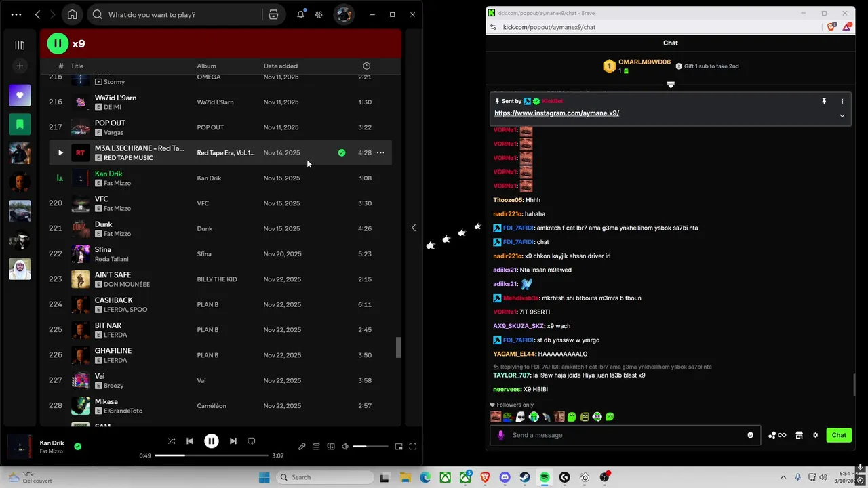
Task: Open OMARLM9WD06 top gifter profile
Action: coord(644,62)
